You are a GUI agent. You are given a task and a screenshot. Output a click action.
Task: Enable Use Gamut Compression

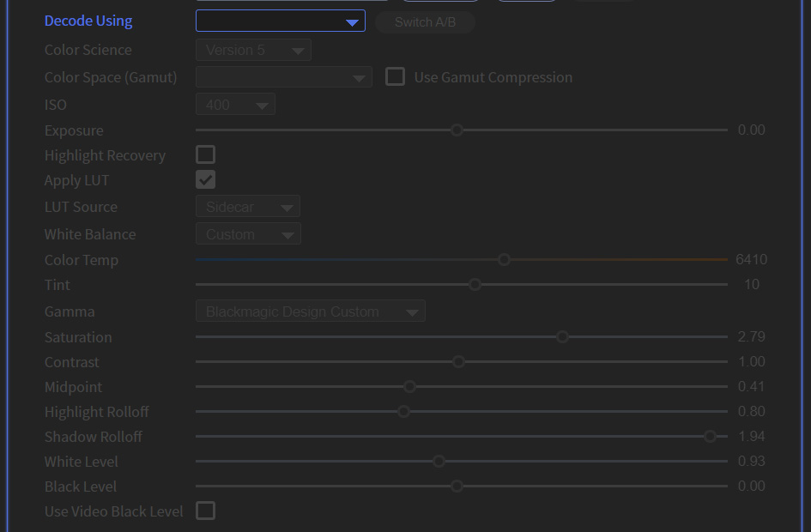click(x=395, y=76)
